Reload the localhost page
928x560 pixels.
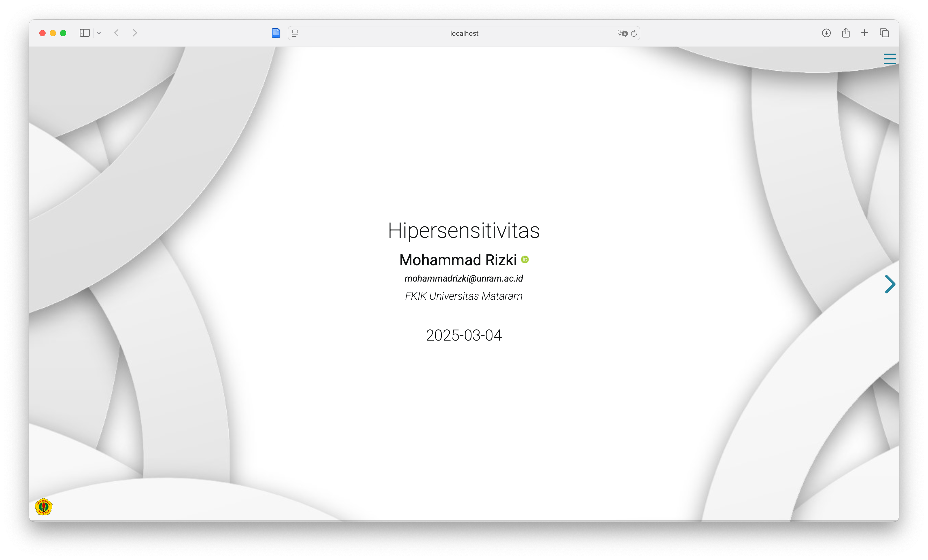[x=634, y=33]
